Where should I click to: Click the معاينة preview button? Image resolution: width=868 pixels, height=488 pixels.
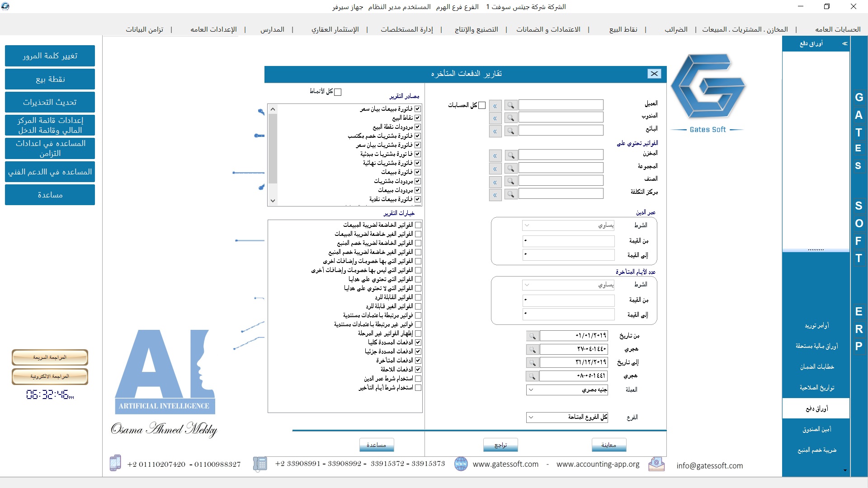point(609,445)
